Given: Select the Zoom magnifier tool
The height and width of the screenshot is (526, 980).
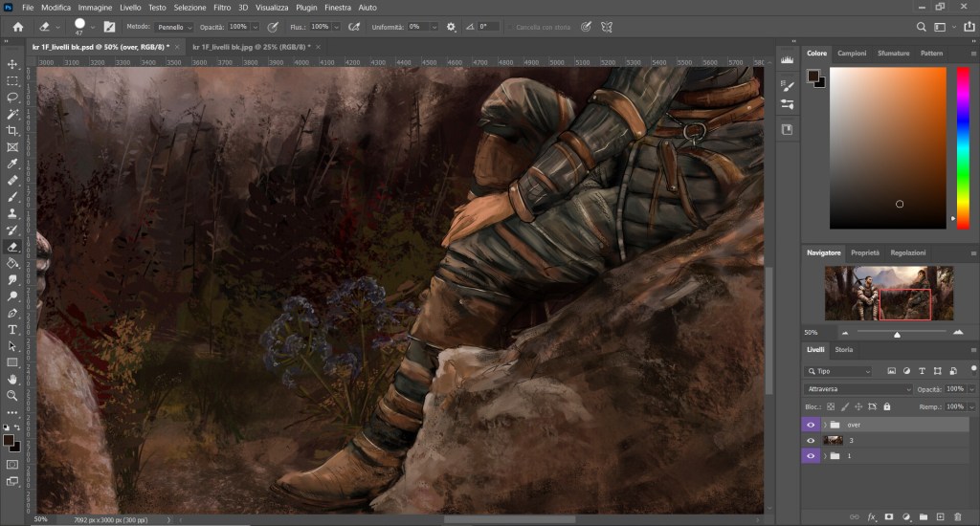Looking at the screenshot, I should 12,395.
